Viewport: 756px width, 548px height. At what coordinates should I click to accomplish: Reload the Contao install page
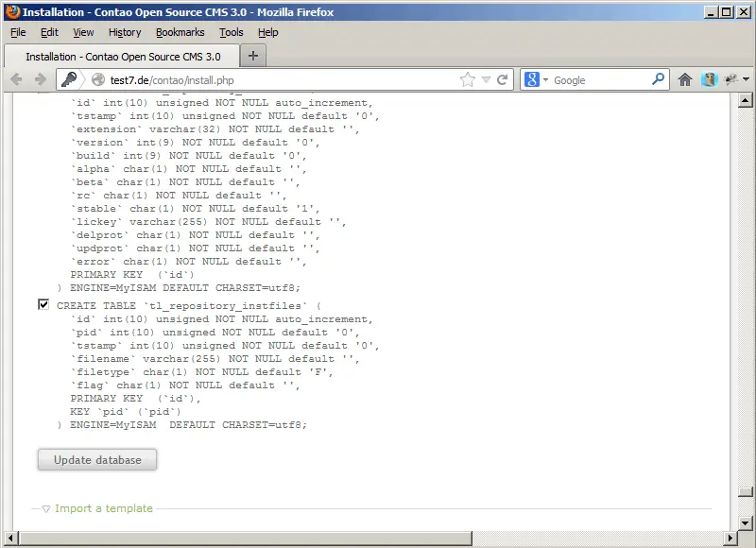tap(503, 80)
